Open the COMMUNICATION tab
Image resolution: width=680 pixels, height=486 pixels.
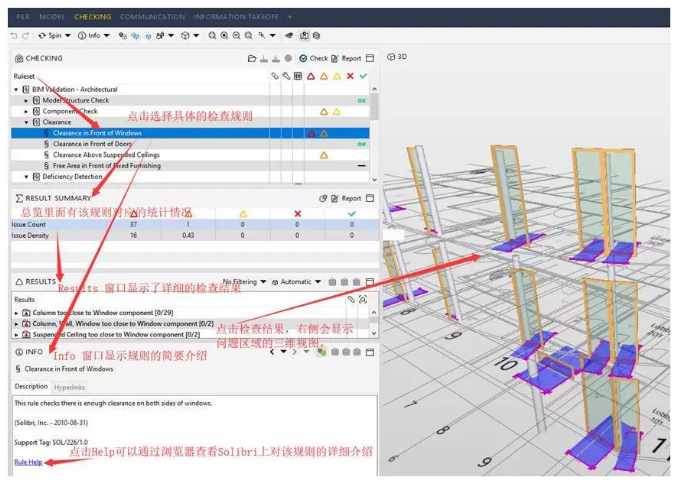click(153, 17)
